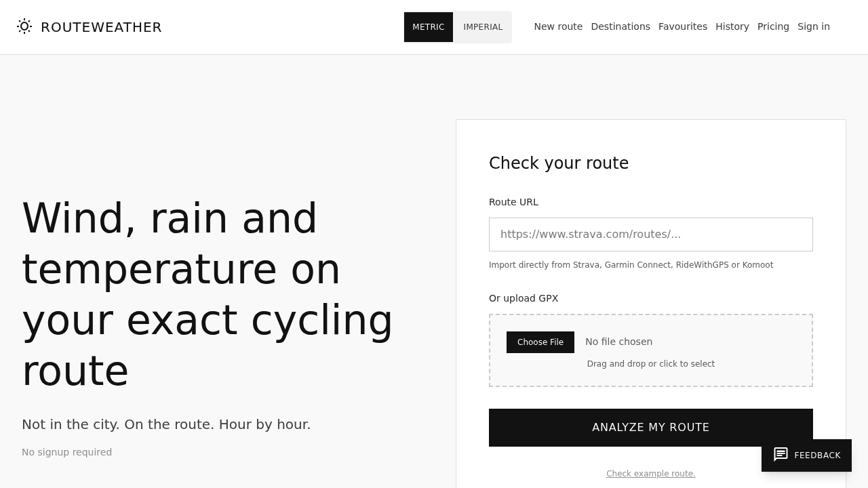Click the Or upload GPX label

524,298
